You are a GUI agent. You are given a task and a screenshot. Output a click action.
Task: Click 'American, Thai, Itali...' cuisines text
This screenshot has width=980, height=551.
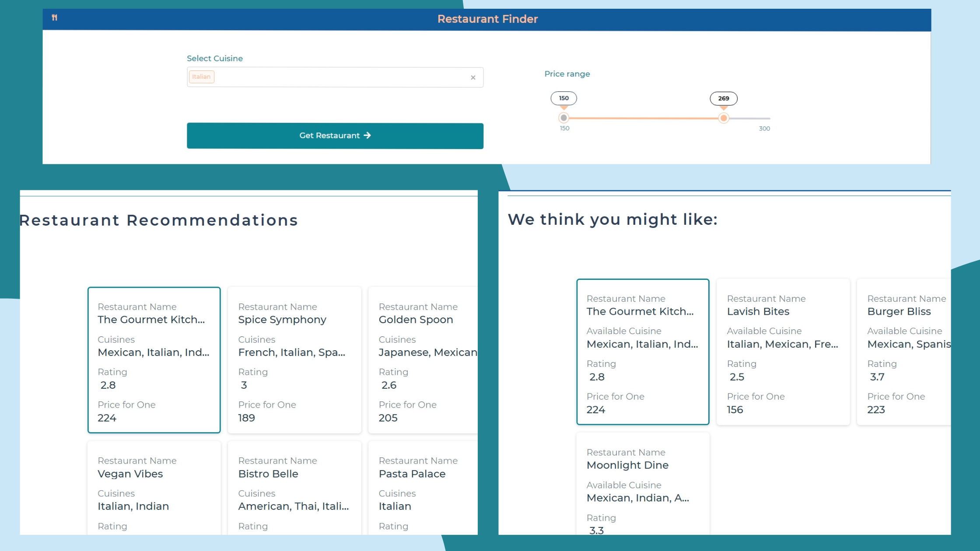pos(294,506)
